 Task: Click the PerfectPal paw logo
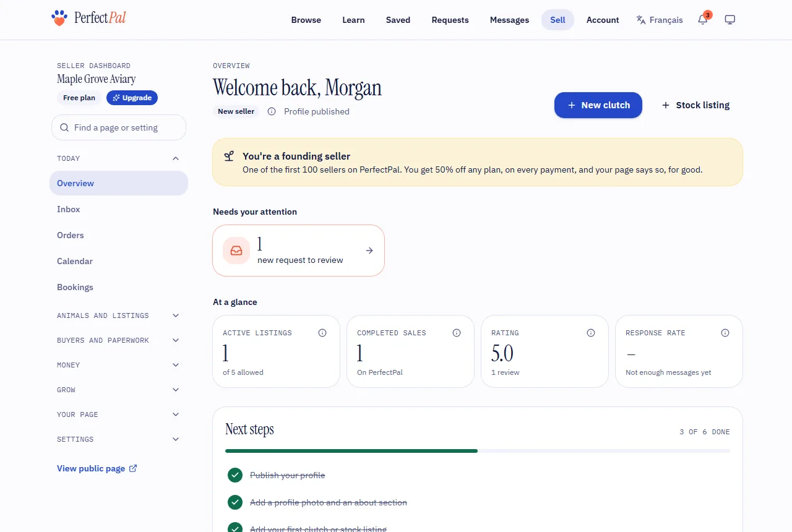(59, 18)
